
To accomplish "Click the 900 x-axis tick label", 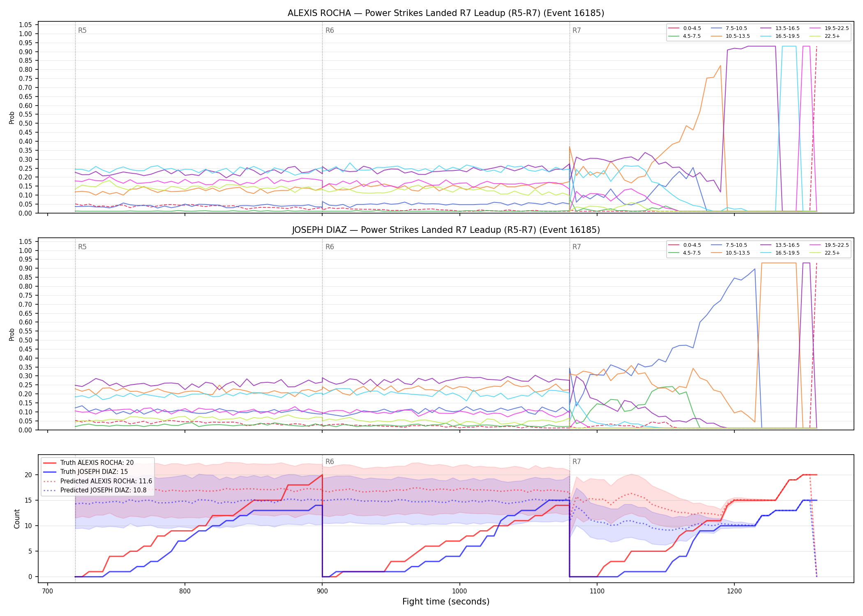I will pos(322,591).
